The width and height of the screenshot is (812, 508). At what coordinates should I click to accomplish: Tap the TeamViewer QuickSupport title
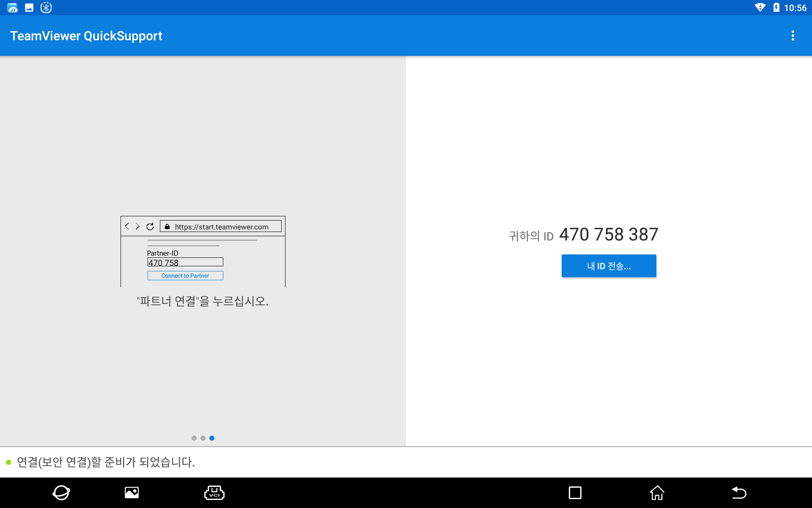[x=86, y=36]
